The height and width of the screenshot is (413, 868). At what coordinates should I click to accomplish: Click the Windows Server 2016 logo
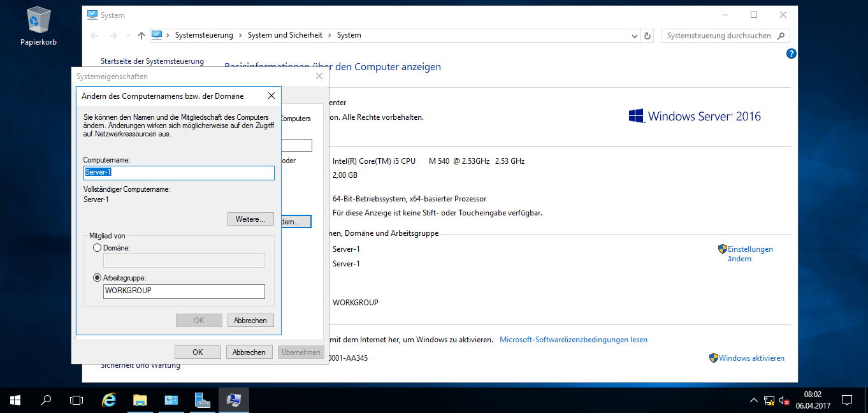click(x=695, y=116)
